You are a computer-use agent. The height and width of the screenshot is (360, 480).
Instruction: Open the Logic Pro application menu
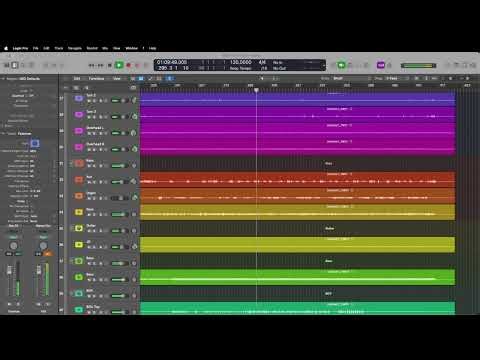pos(20,48)
